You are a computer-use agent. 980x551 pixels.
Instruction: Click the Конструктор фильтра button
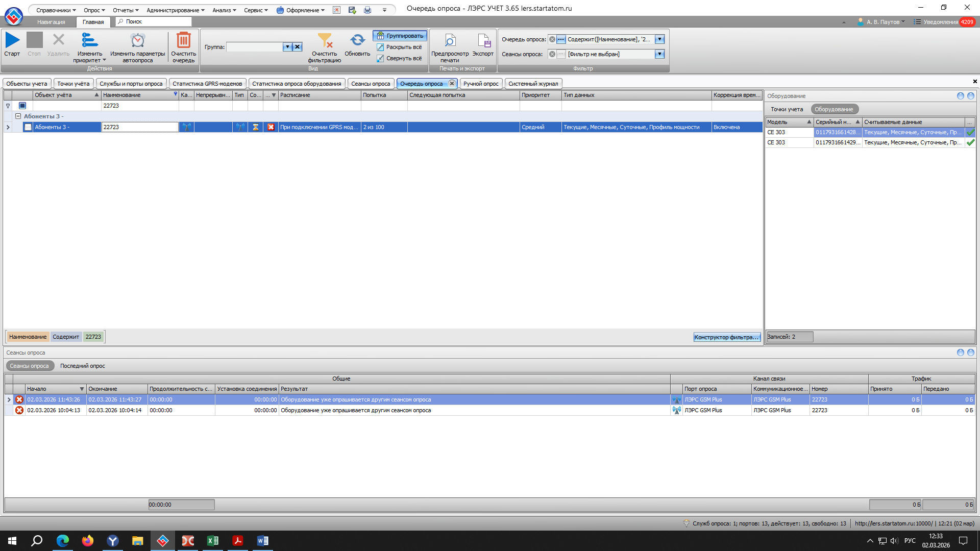coord(726,337)
